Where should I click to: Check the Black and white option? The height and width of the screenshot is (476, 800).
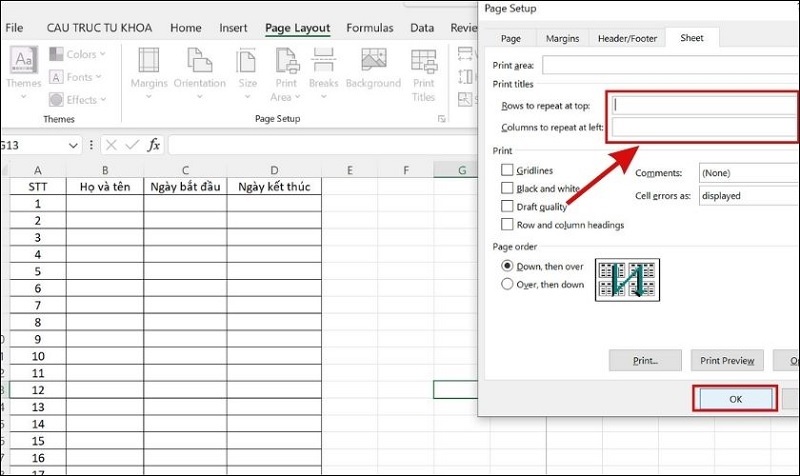click(508, 189)
